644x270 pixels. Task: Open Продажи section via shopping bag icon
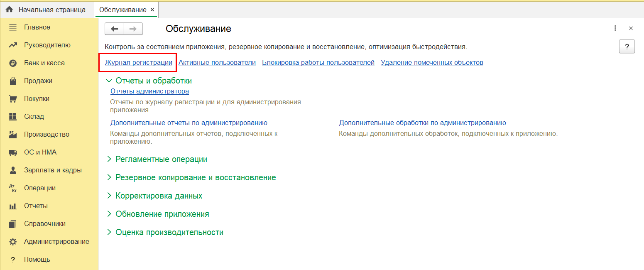tap(13, 81)
